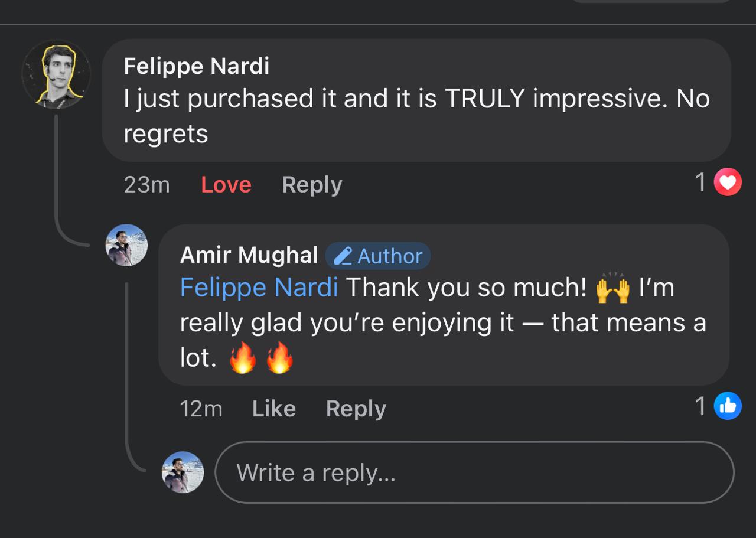Click the blue Felippe Nardi mention
This screenshot has width=756, height=538.
pyautogui.click(x=259, y=288)
